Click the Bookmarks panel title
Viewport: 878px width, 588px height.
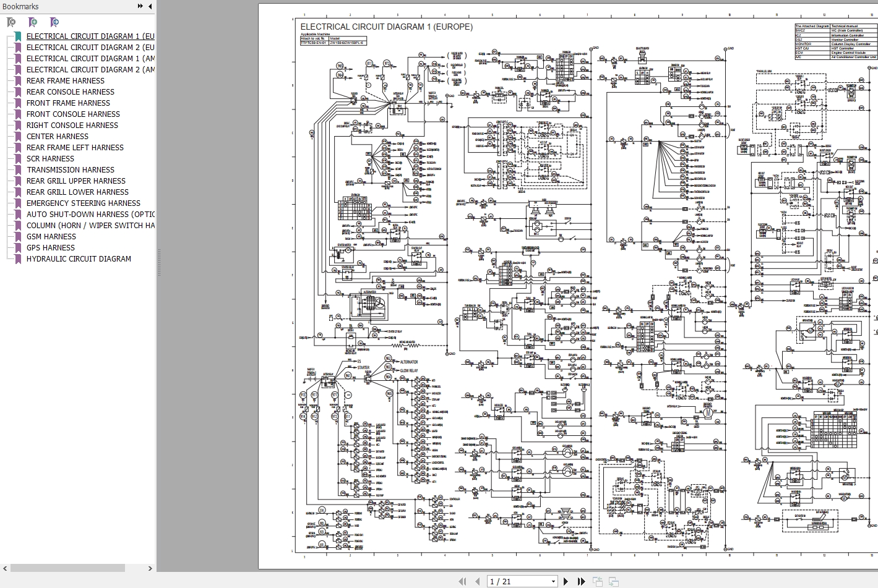point(20,6)
